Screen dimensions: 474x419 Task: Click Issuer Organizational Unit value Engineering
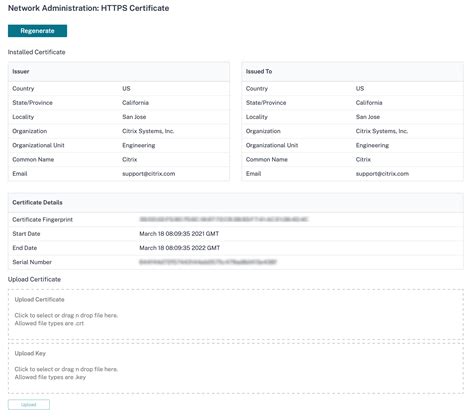pyautogui.click(x=139, y=145)
